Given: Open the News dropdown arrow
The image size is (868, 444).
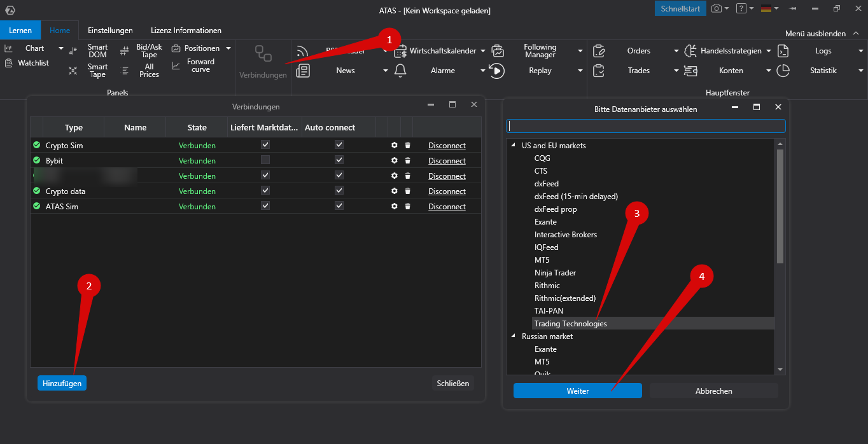Looking at the screenshot, I should click(386, 71).
